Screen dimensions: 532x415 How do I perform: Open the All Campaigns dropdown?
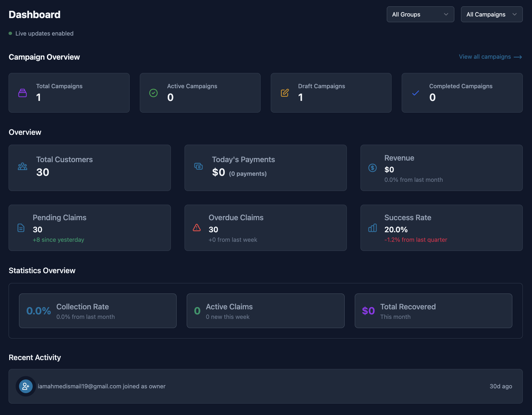[491, 14]
